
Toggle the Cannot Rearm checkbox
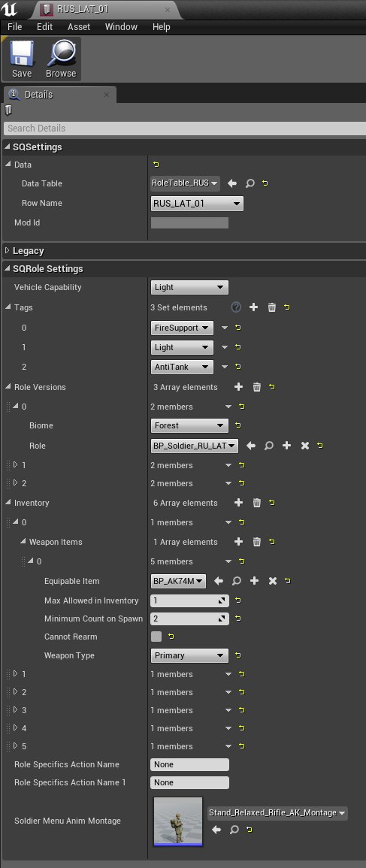(x=156, y=637)
